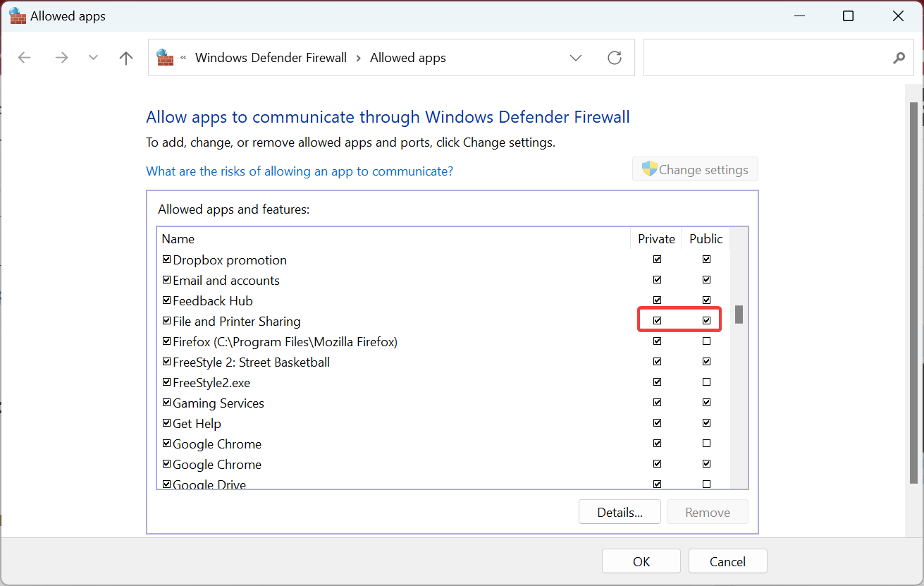The image size is (924, 586).
Task: Toggle the Get Help name checkbox
Action: click(x=167, y=424)
